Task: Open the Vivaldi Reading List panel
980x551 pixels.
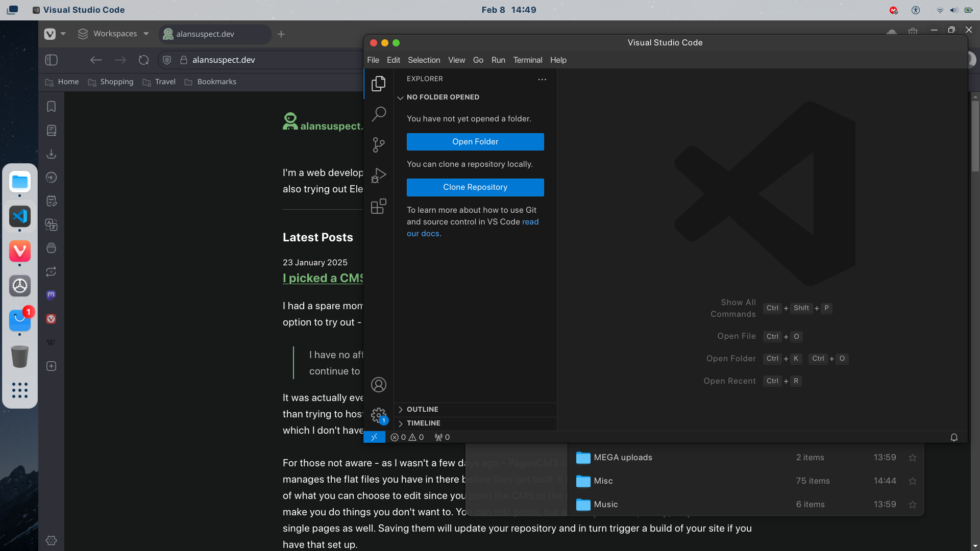Action: pos(51,131)
